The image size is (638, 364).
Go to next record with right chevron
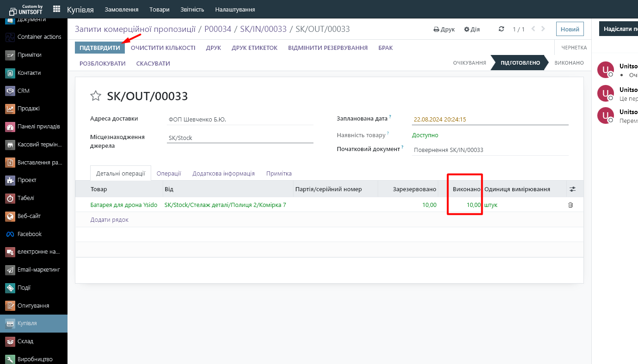pos(543,29)
